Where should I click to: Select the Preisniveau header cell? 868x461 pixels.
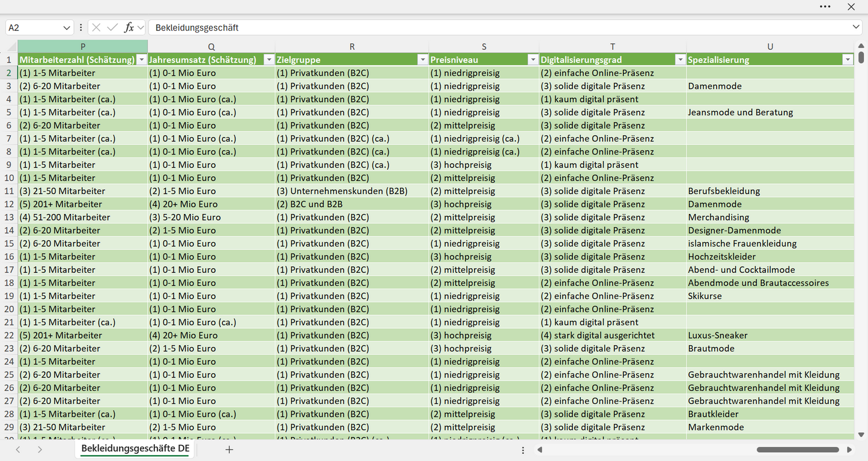click(x=484, y=60)
